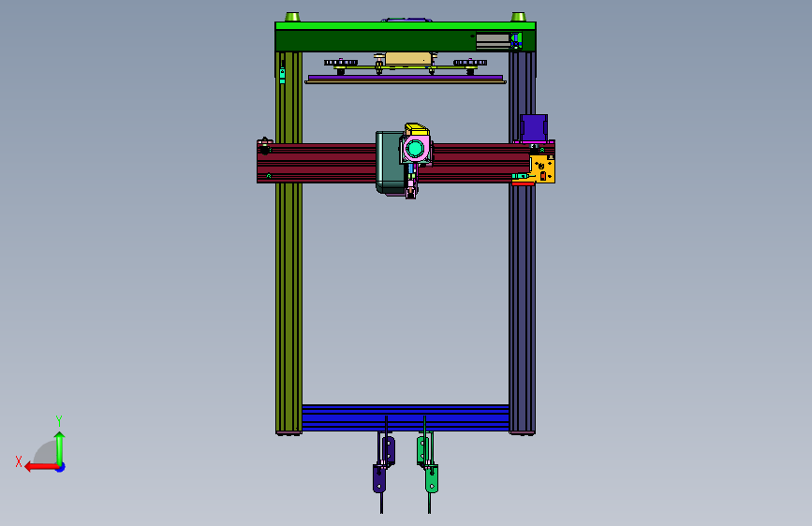
Task: Select the yellow cap atop the extruder
Action: click(417, 129)
